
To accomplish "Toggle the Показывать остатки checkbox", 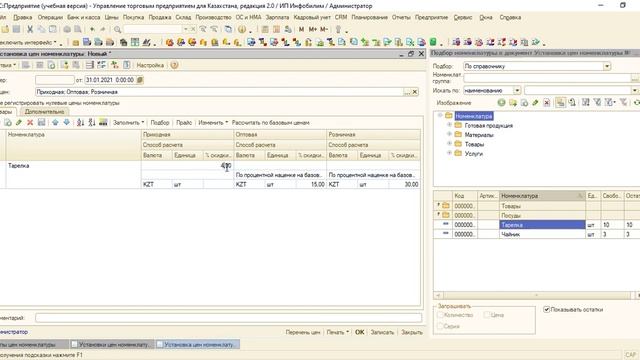I will pos(547,309).
